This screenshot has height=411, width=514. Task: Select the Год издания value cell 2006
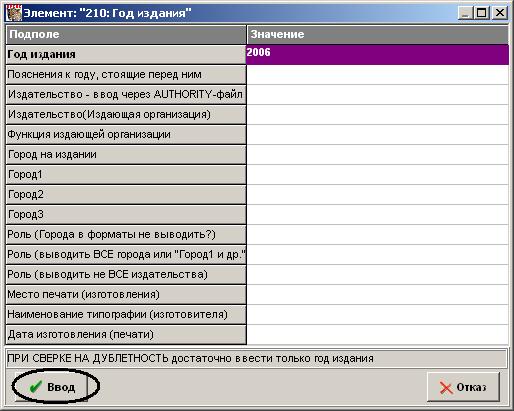tap(377, 55)
